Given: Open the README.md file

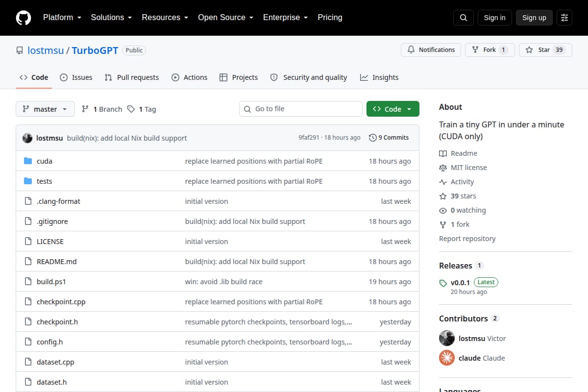Looking at the screenshot, I should (x=57, y=262).
